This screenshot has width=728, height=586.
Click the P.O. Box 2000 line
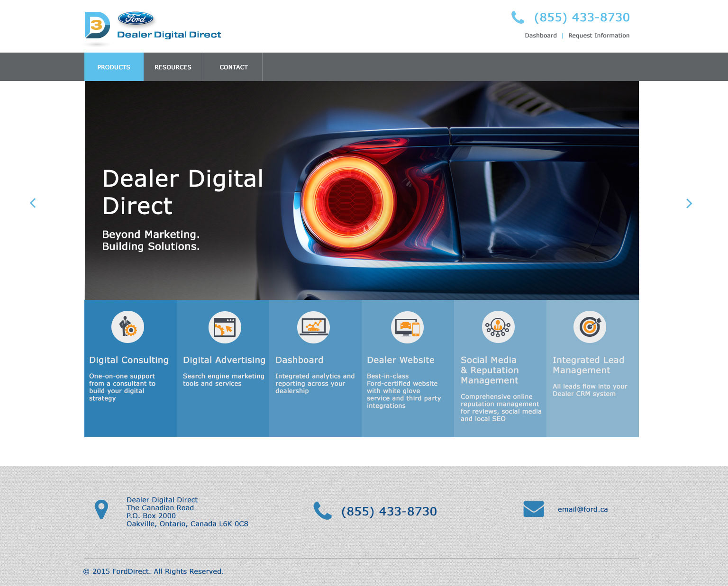click(x=151, y=516)
